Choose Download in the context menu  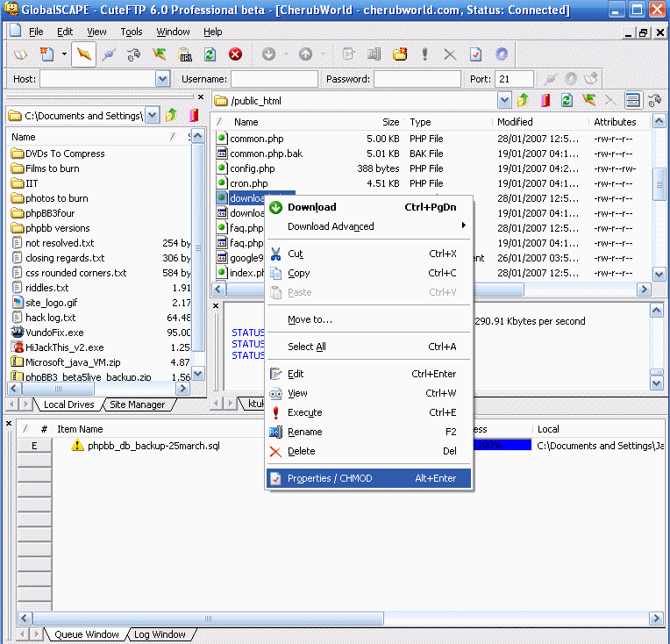coord(368,207)
